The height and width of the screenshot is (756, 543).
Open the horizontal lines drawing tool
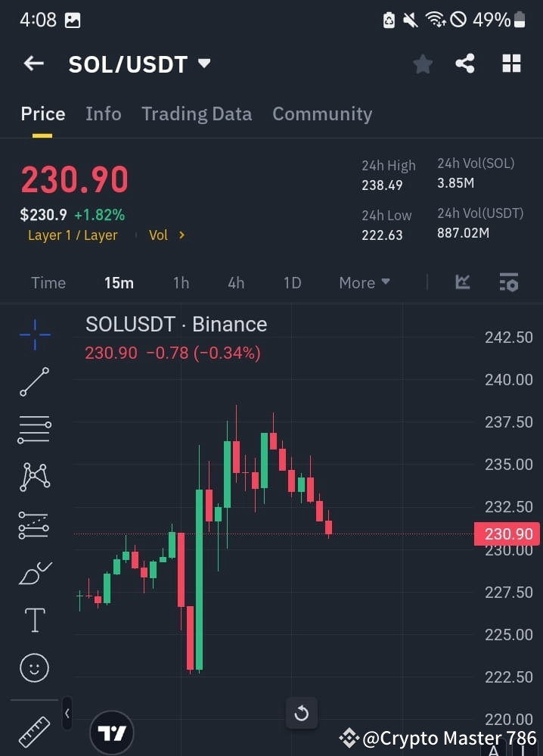pyautogui.click(x=33, y=428)
